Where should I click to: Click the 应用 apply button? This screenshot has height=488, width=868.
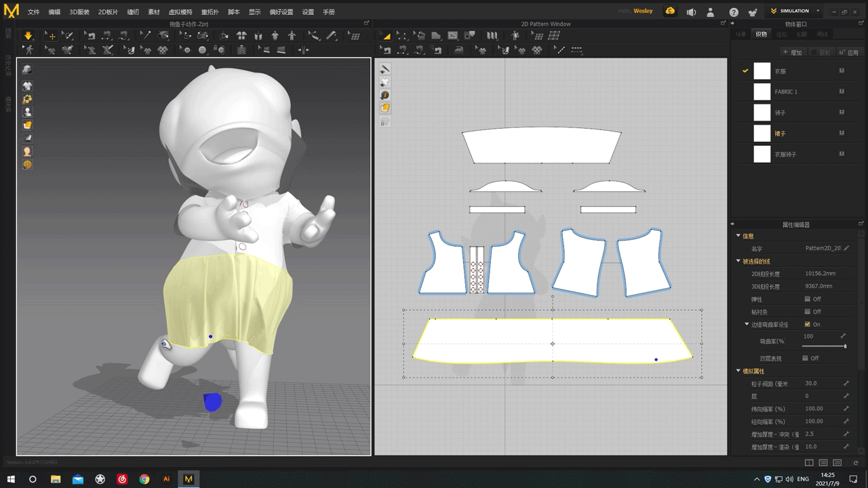click(849, 52)
